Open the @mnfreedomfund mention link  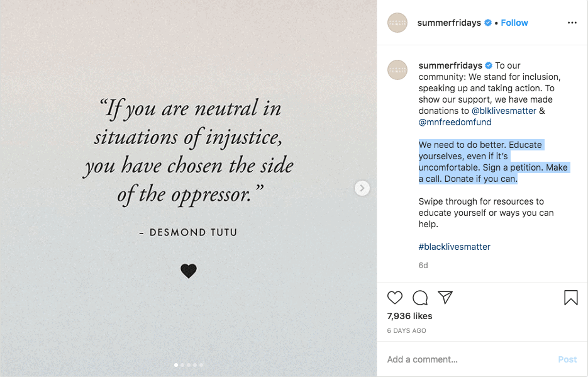(x=455, y=122)
